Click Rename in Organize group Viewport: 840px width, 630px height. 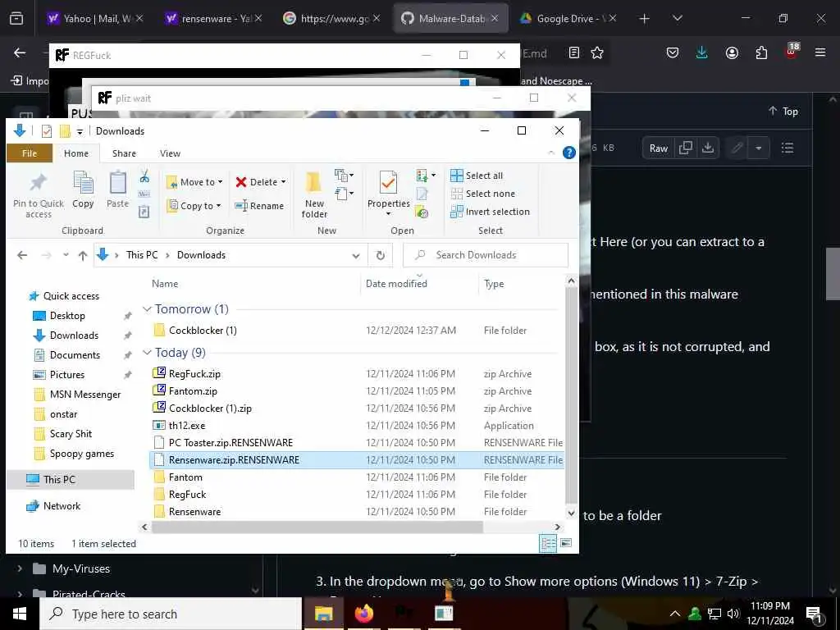pos(260,206)
